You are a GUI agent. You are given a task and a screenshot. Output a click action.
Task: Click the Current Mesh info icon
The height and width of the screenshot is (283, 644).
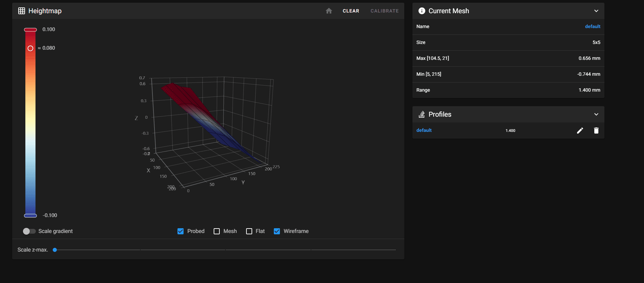pyautogui.click(x=422, y=11)
